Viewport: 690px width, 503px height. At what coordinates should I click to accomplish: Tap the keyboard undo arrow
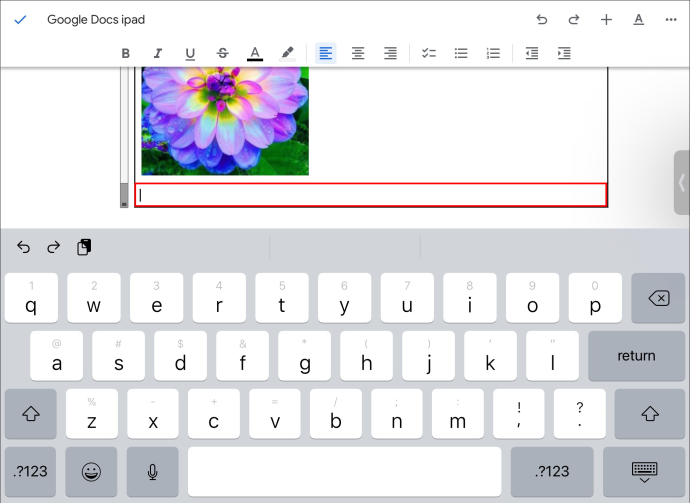pyautogui.click(x=23, y=247)
